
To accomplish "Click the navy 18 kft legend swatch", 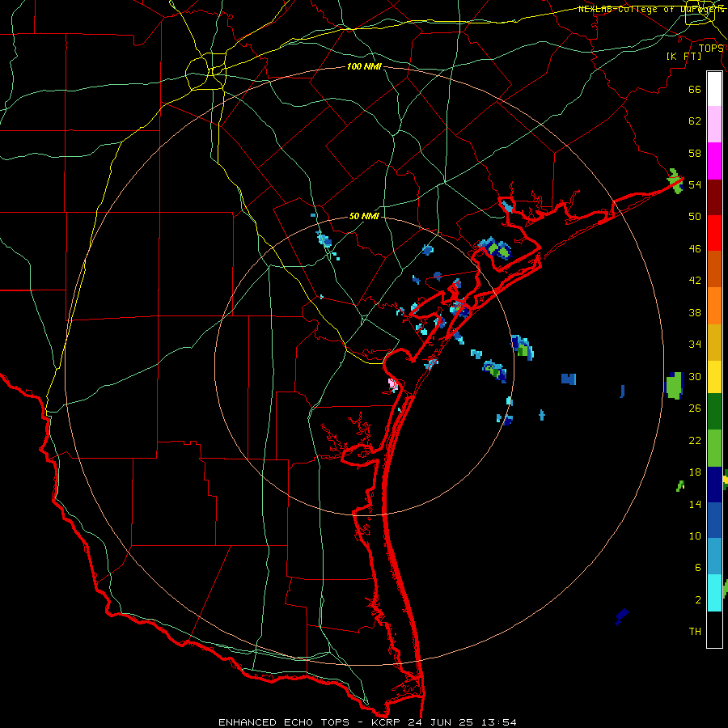I will tap(714, 485).
